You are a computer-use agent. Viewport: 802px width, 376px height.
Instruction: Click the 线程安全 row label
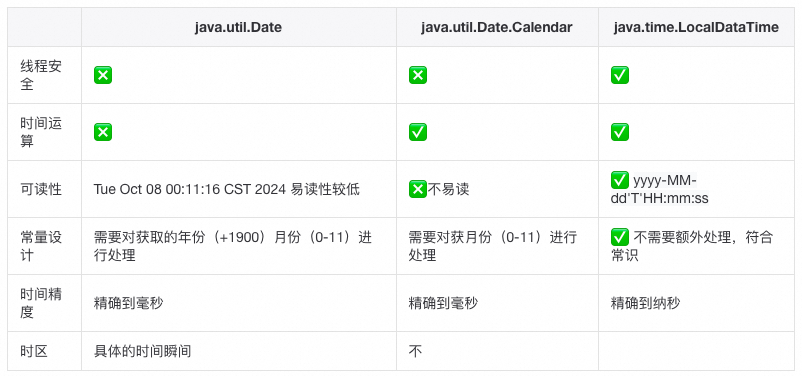(41, 75)
